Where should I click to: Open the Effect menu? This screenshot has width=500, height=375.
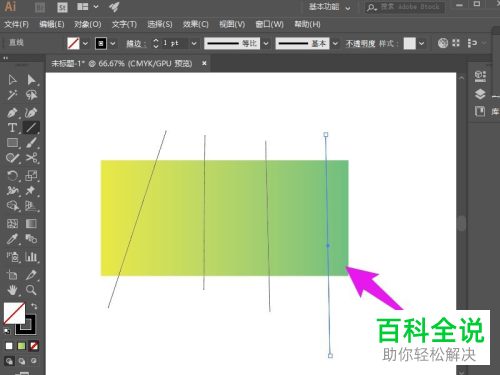click(196, 24)
